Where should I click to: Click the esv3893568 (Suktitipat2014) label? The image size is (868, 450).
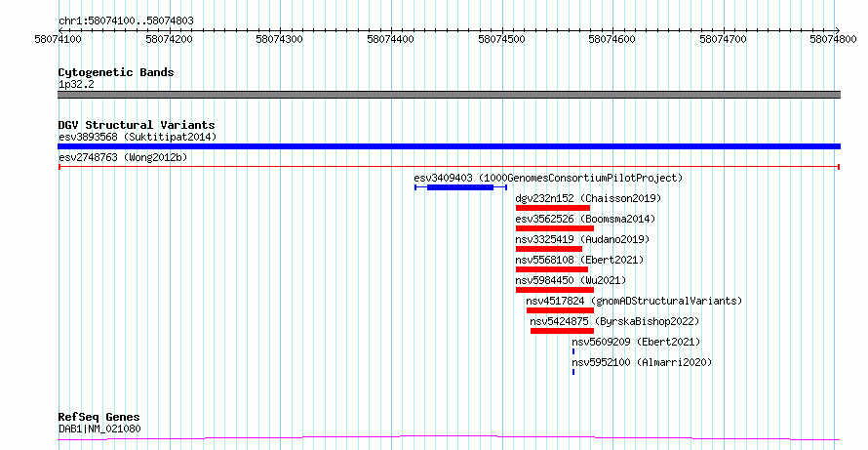tap(138, 137)
